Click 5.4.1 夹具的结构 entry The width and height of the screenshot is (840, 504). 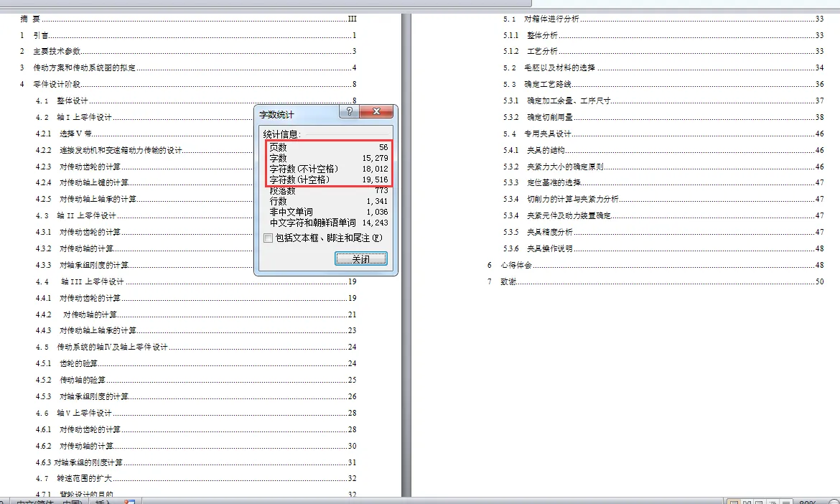[x=663, y=151]
